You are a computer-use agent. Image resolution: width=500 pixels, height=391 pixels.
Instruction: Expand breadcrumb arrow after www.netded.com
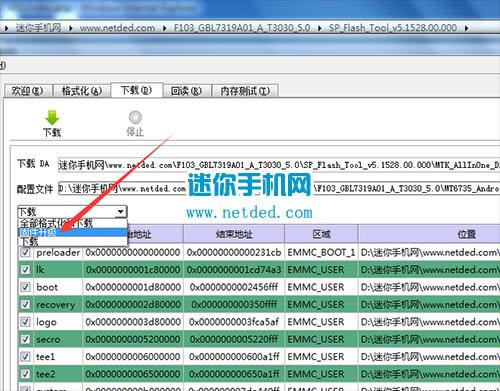[x=165, y=28]
